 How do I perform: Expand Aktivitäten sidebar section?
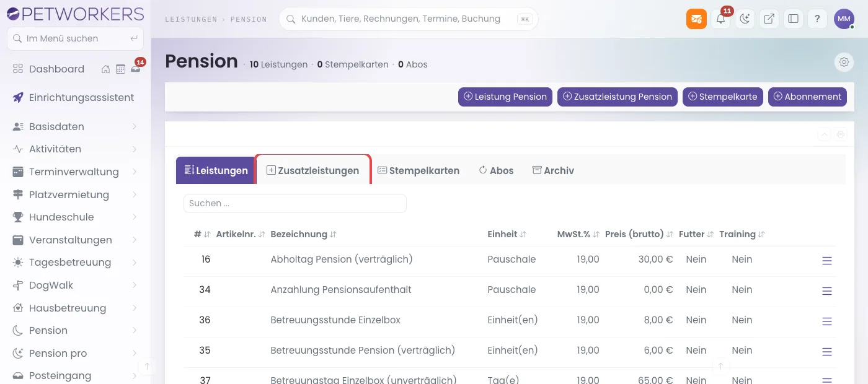click(x=76, y=149)
